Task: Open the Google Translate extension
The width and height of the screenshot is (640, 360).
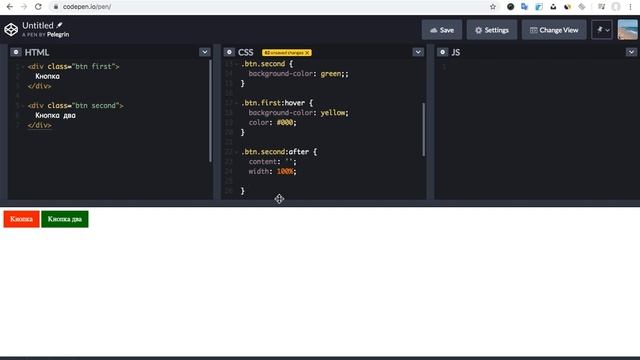Action: pyautogui.click(x=524, y=7)
